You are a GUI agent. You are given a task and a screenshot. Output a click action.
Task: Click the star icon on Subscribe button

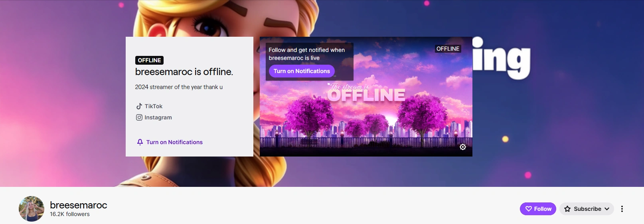(x=567, y=209)
